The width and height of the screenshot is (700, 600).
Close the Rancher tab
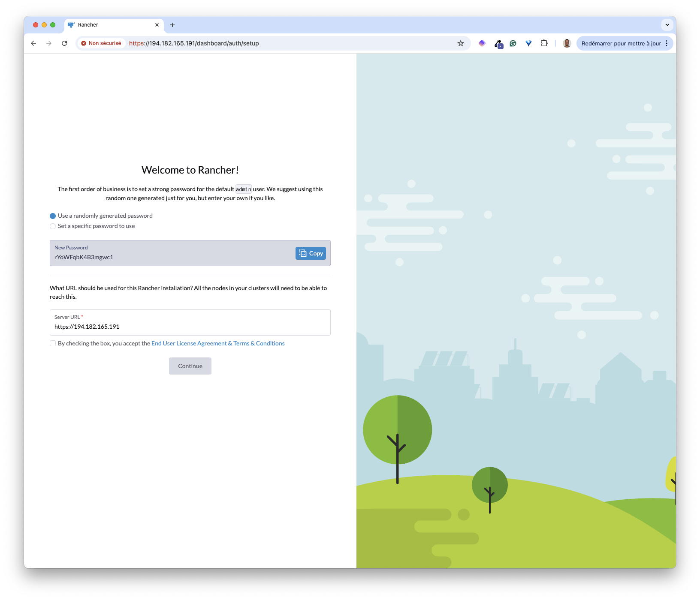(157, 25)
